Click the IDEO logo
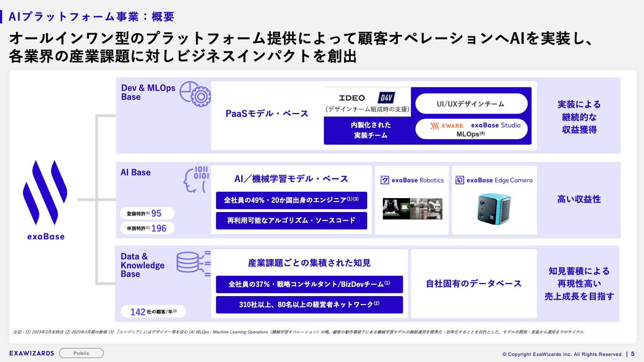The width and height of the screenshot is (644, 362). click(x=352, y=98)
